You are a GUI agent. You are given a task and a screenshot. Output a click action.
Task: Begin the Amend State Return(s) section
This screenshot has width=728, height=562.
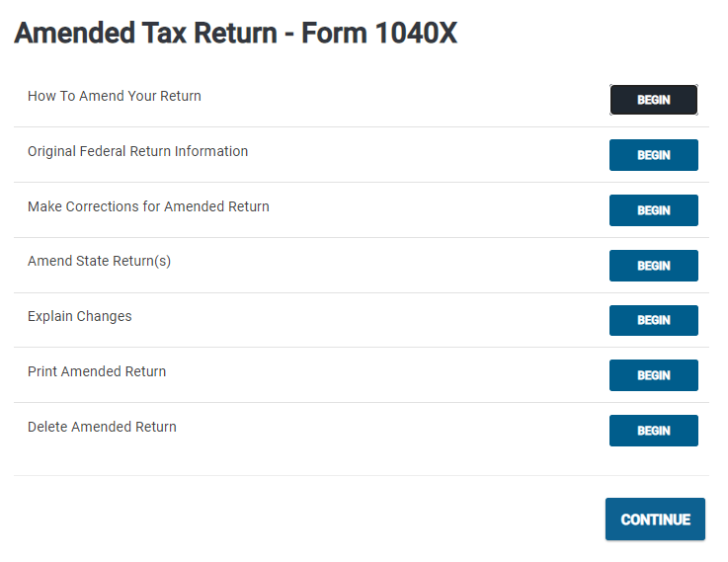[x=653, y=266]
